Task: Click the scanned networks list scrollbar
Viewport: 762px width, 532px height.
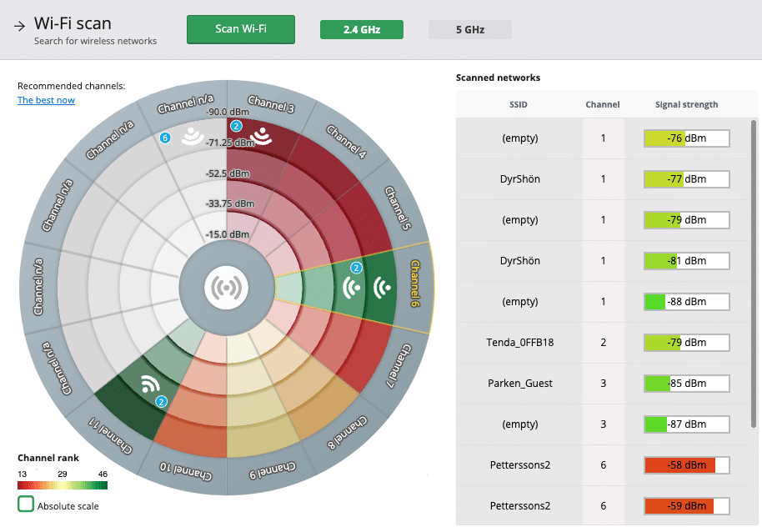Action: click(x=754, y=275)
